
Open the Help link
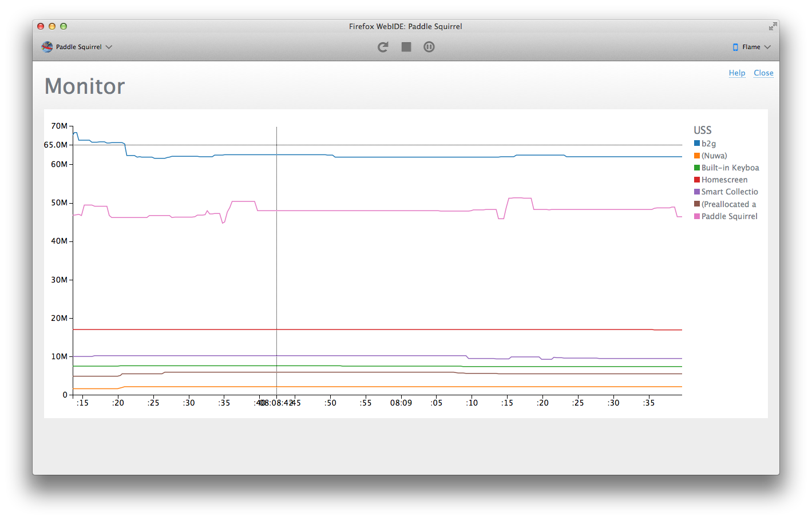click(x=737, y=73)
